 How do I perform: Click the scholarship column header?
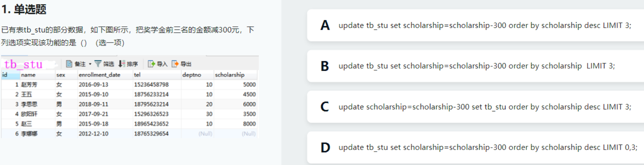click(230, 75)
